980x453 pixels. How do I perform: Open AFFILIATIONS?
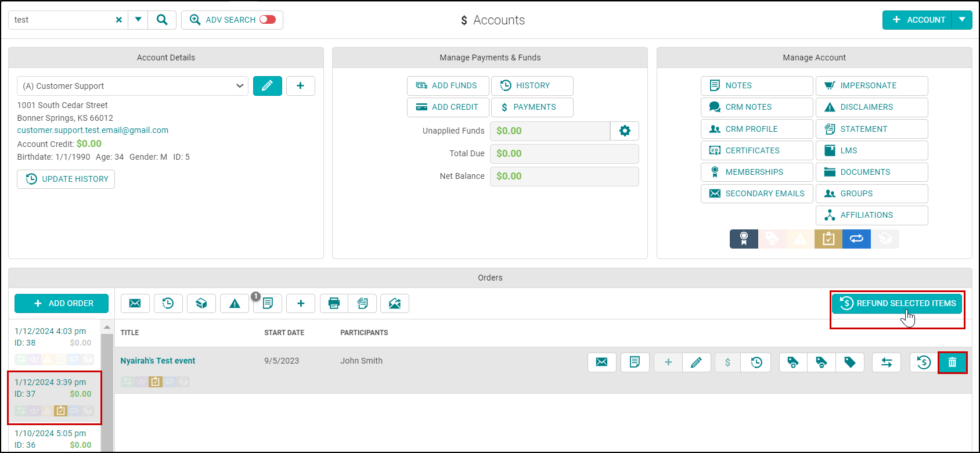[871, 215]
